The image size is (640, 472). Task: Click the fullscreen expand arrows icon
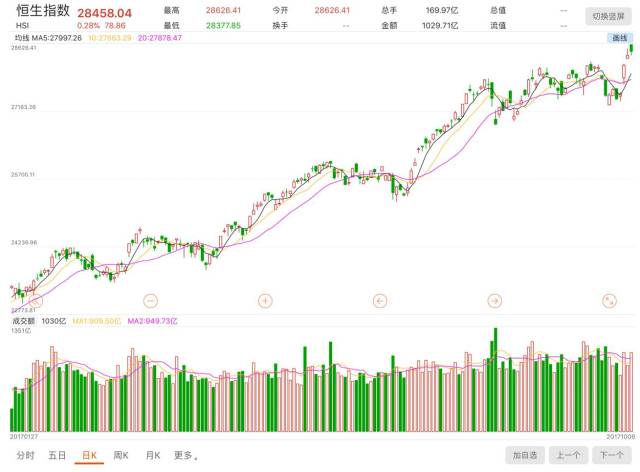(609, 300)
